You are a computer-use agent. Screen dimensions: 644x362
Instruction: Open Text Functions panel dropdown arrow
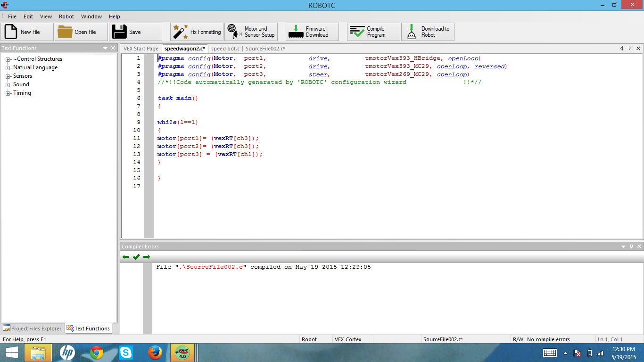click(x=105, y=48)
